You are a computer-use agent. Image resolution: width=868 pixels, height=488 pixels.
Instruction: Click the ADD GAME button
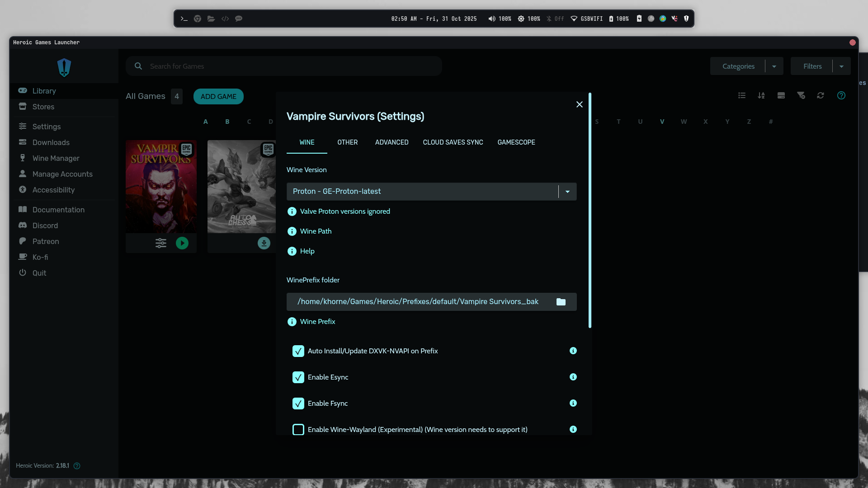[218, 97]
